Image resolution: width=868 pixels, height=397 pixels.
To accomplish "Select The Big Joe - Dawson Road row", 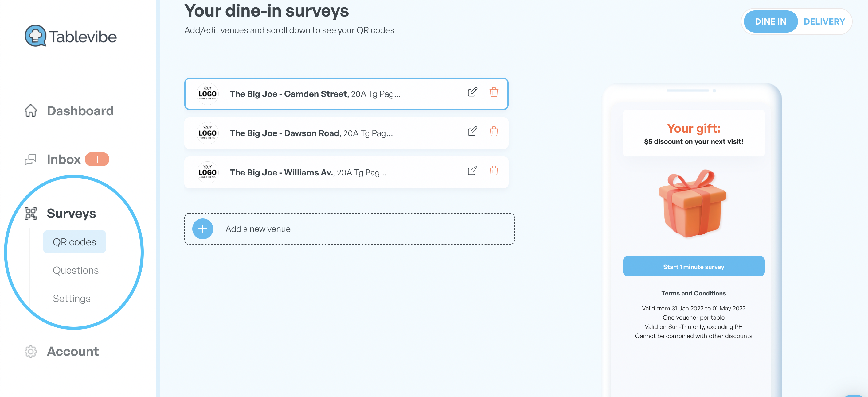I will 346,133.
